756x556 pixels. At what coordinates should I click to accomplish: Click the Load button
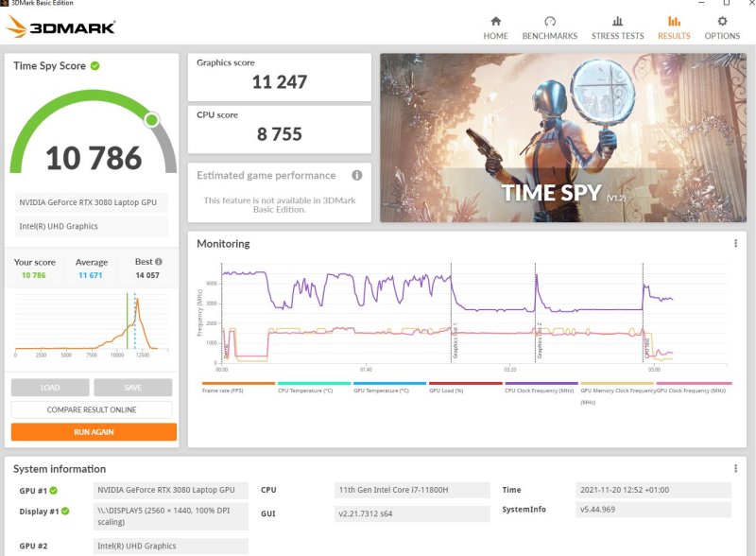(x=50, y=388)
